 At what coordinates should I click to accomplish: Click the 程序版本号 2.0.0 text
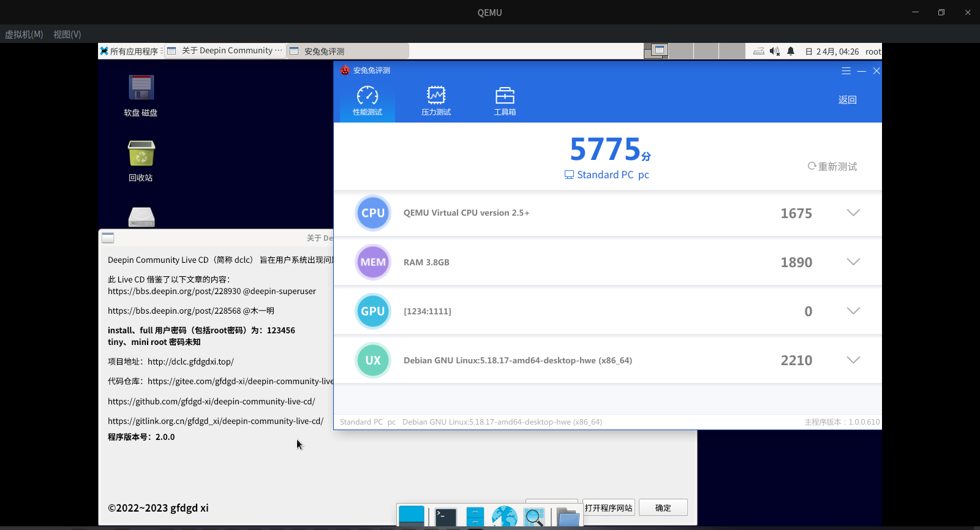(x=141, y=437)
